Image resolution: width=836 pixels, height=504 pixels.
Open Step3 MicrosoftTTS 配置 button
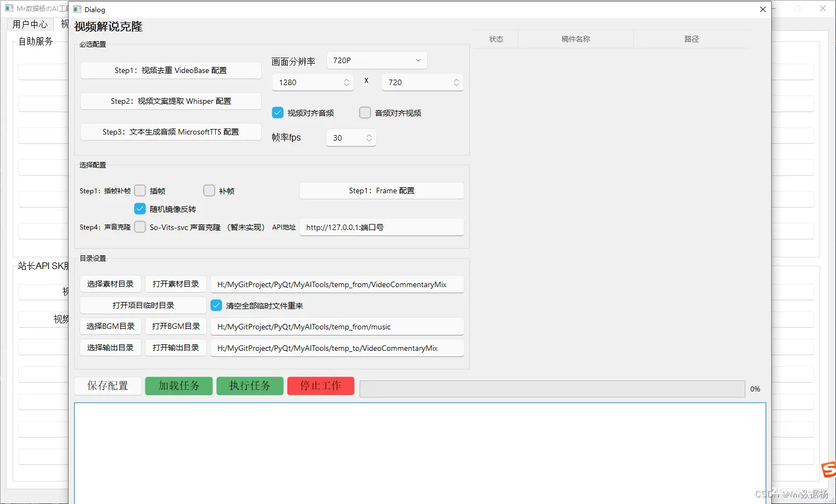[171, 132]
